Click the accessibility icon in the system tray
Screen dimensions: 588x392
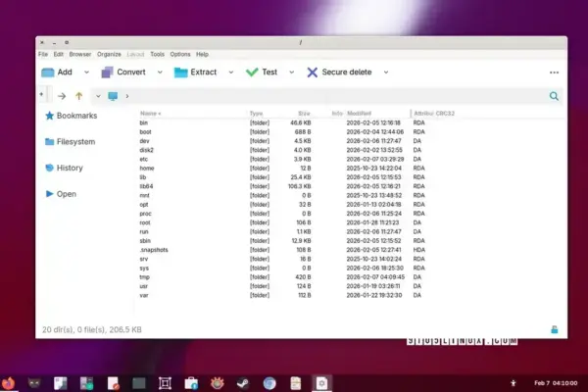click(513, 383)
